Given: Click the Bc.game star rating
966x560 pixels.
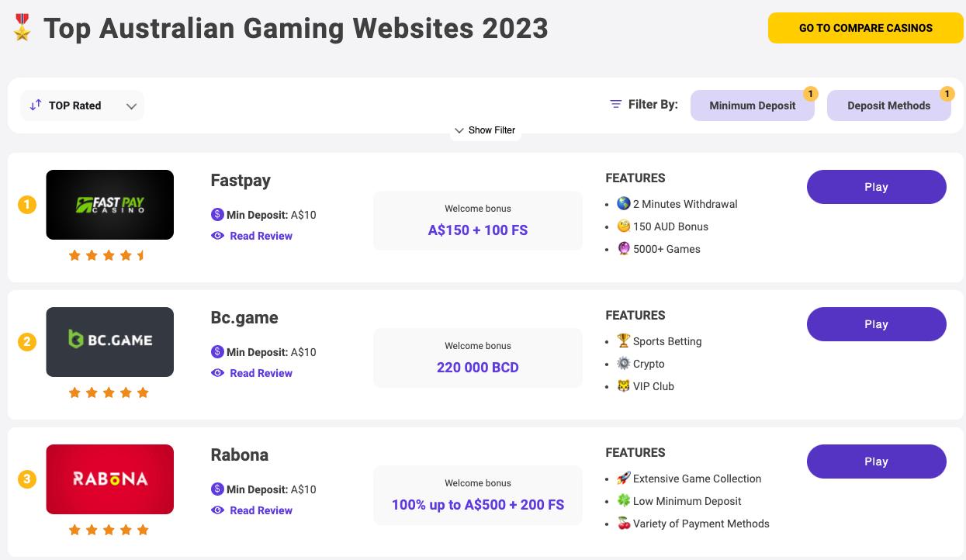Looking at the screenshot, I should coord(109,392).
